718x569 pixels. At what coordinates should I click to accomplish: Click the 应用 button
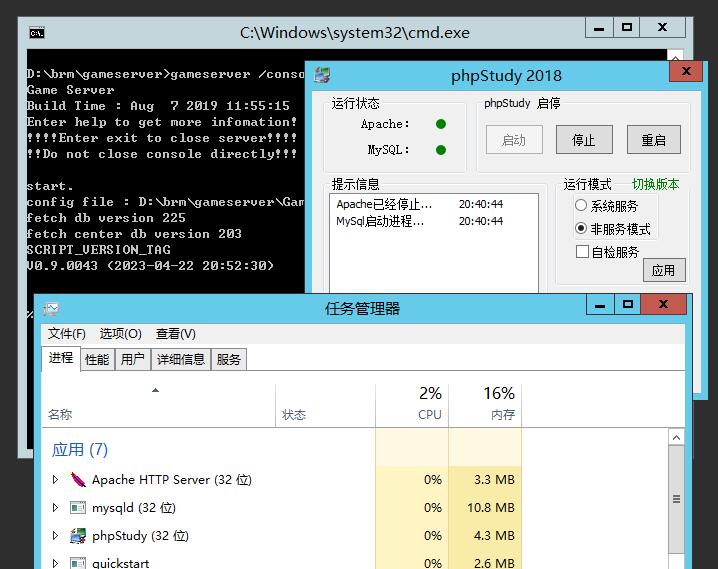(x=664, y=270)
